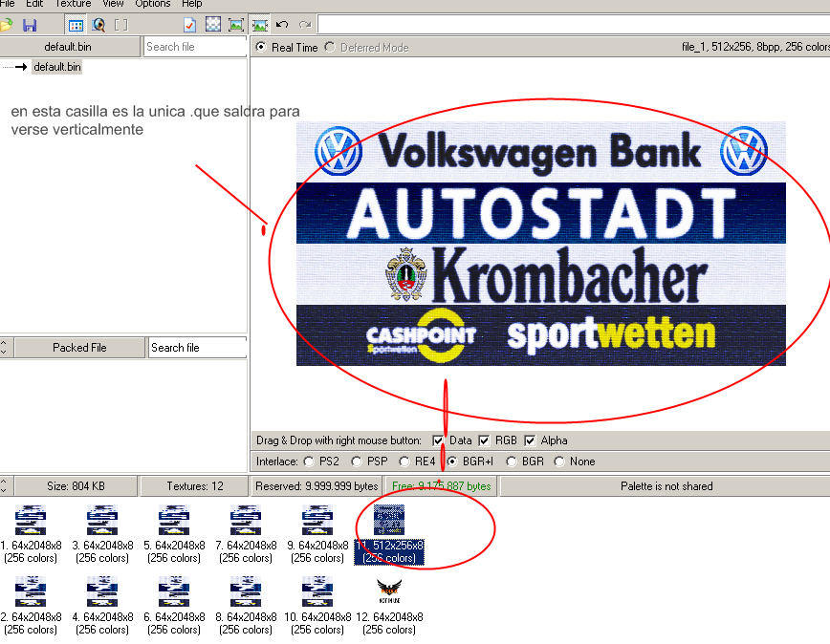The width and height of the screenshot is (830, 644).
Task: Select texture thumbnail 9 64x2048x8
Action: 317,533
